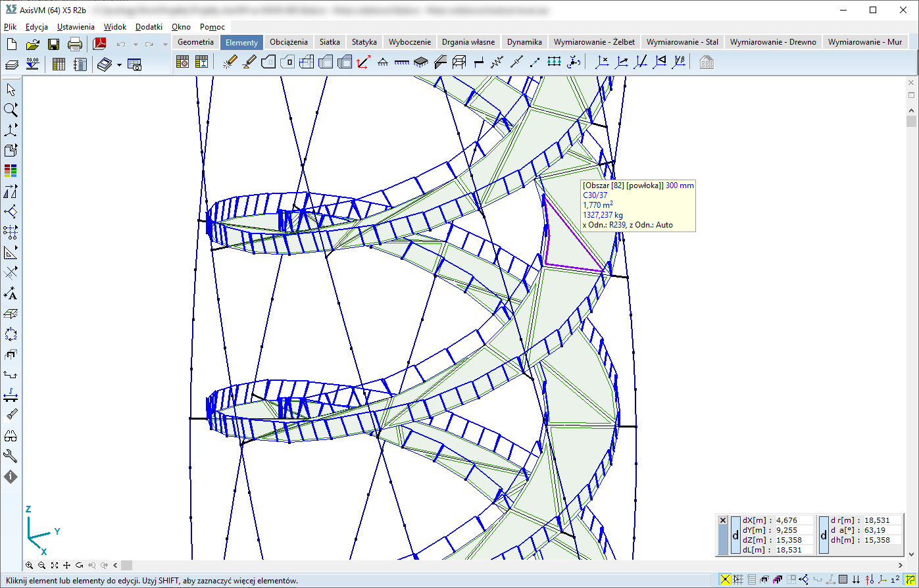Toggle the yellow cross auto-intersect button
Screen dimensions: 919x588
click(725, 579)
